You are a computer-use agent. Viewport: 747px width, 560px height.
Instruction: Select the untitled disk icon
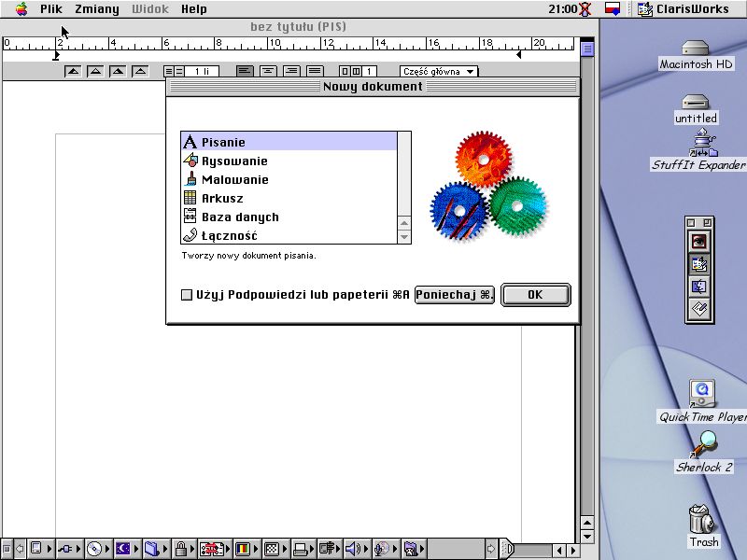696,109
